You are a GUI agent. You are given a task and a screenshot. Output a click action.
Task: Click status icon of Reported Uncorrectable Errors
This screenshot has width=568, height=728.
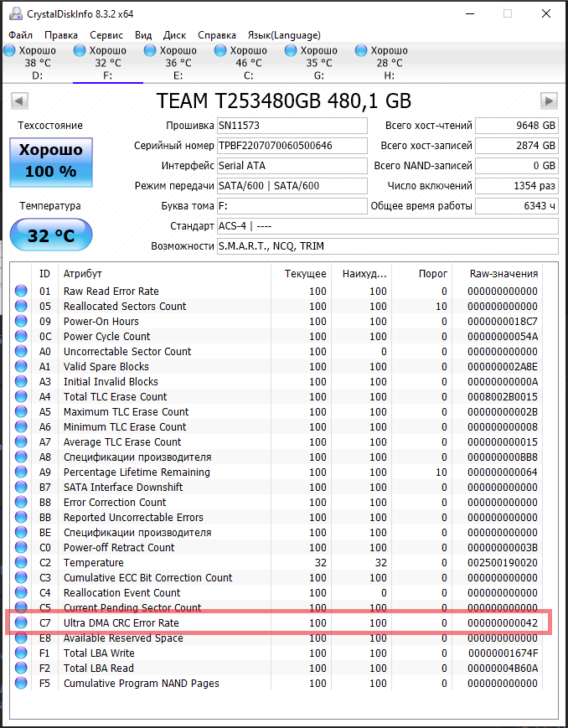point(21,517)
